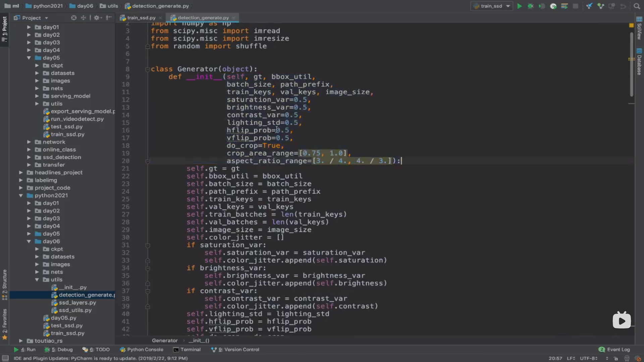Select detection_generate.py editor tab
Image resolution: width=644 pixels, height=362 pixels.
(x=203, y=18)
